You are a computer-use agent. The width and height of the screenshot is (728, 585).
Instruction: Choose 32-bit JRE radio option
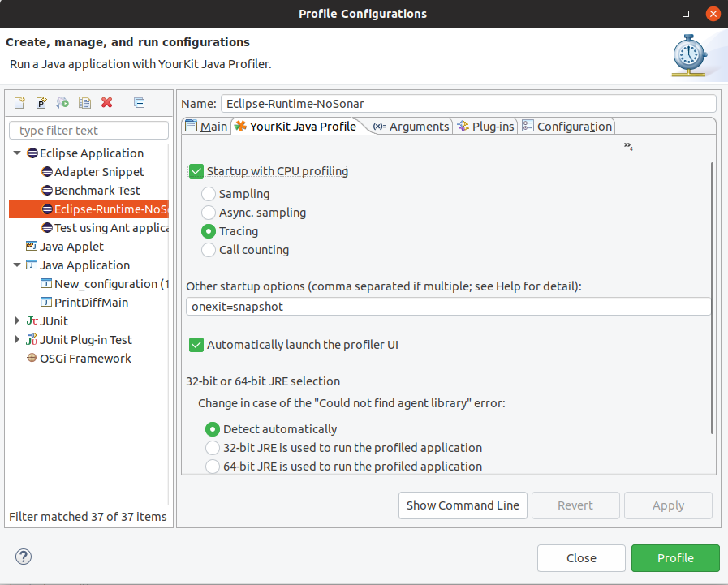pyautogui.click(x=213, y=448)
